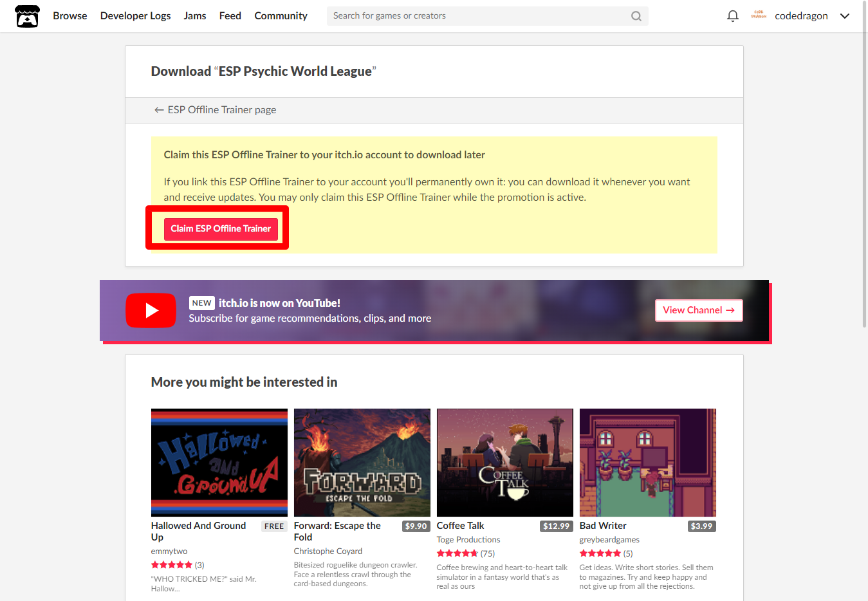The width and height of the screenshot is (868, 601).
Task: Click the NEW badge in banner
Action: pos(201,303)
